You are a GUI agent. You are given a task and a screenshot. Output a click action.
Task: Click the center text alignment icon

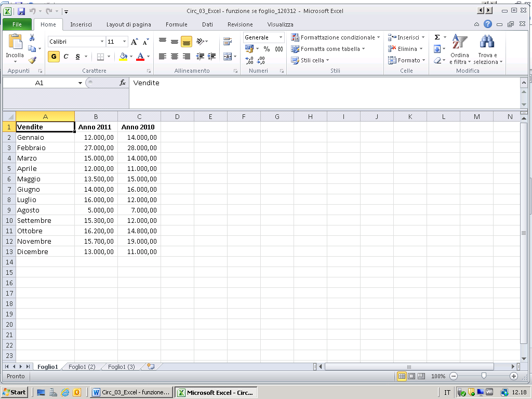pos(175,57)
